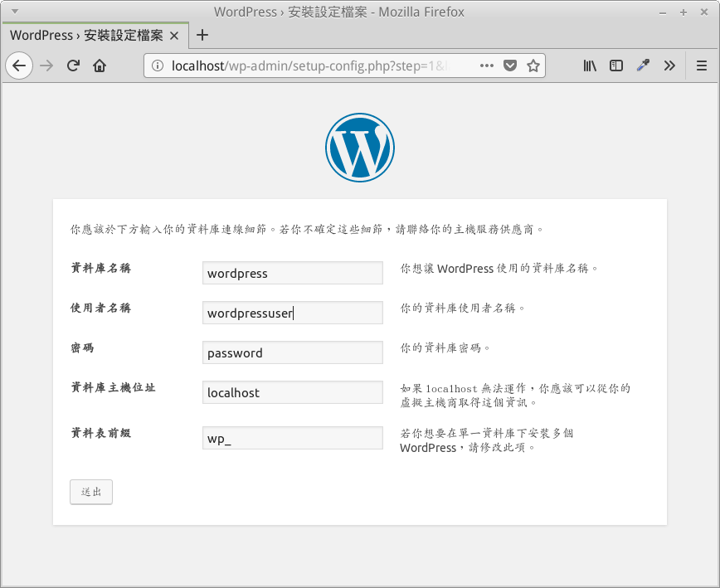Click the text 你的資料庫密碼。
This screenshot has width=720, height=588.
tap(445, 348)
